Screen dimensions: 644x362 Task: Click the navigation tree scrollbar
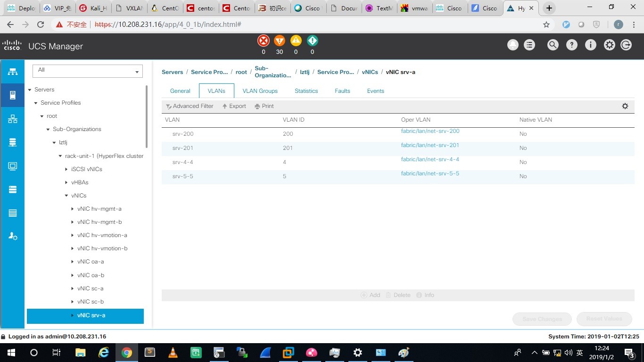coord(147,116)
